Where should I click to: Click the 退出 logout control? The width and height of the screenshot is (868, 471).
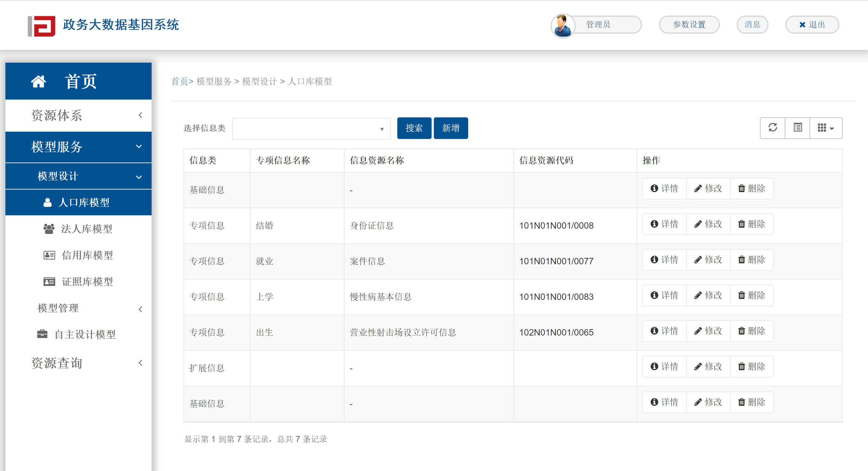[x=812, y=24]
